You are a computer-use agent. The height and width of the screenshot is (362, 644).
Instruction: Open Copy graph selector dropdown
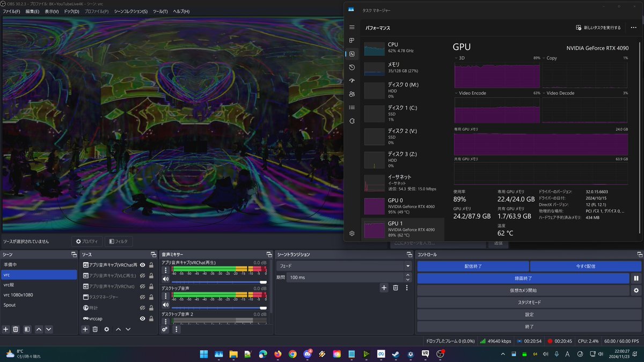(x=544, y=58)
